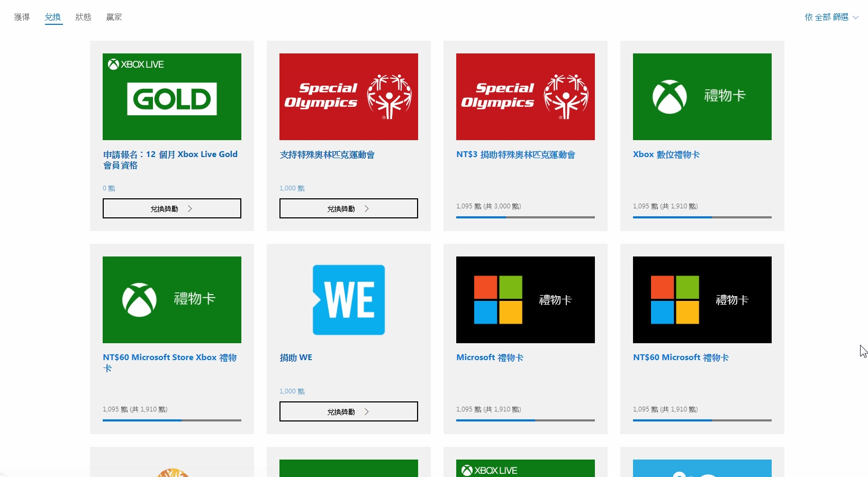Switch to the 獲得 tab

pos(21,16)
